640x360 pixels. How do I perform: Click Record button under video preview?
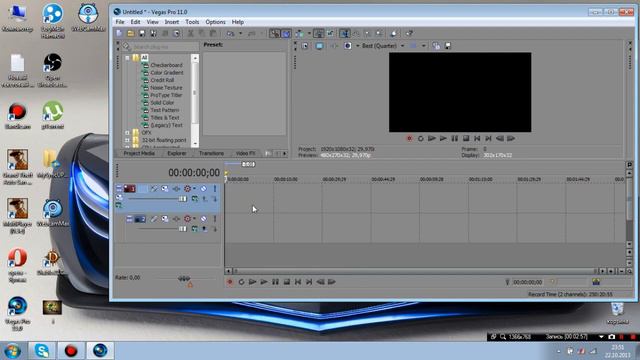(409, 138)
